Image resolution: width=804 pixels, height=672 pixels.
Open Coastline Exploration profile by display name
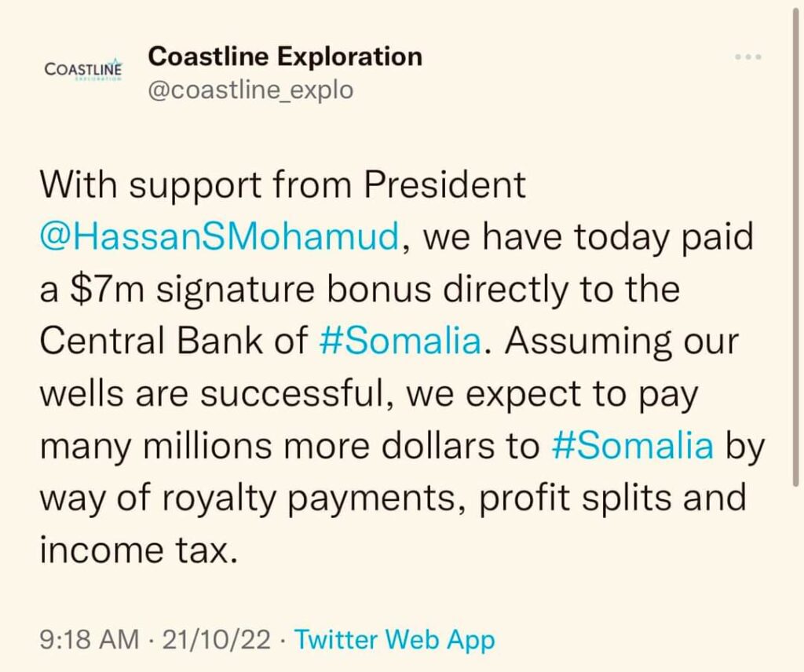tap(285, 56)
